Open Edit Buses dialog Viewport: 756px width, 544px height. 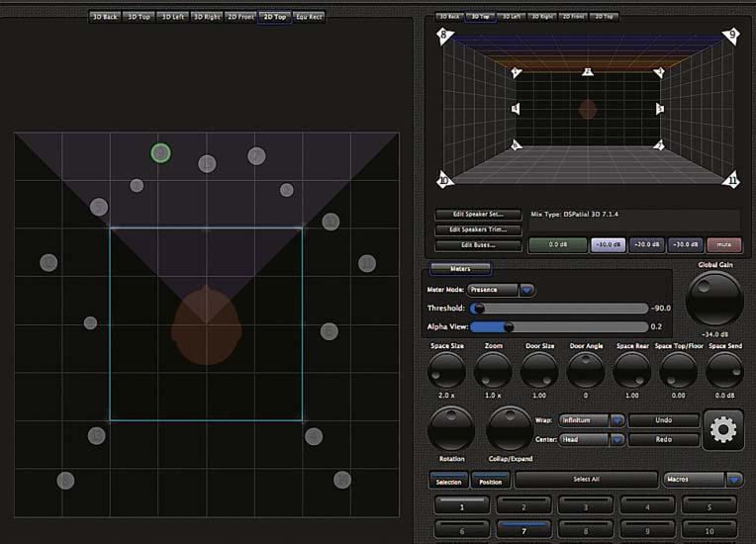[478, 244]
